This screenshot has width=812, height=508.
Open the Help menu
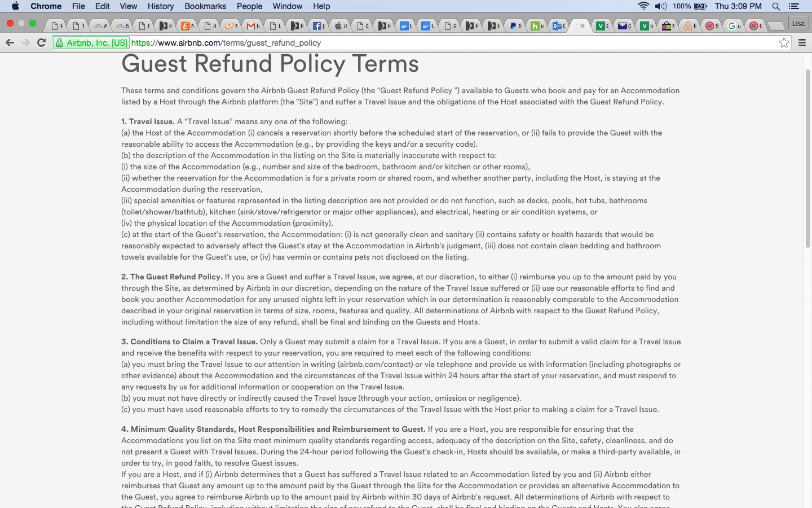(x=321, y=6)
